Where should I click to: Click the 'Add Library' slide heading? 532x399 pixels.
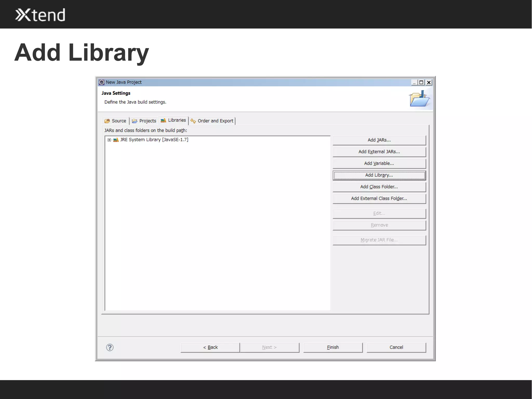pos(82,53)
